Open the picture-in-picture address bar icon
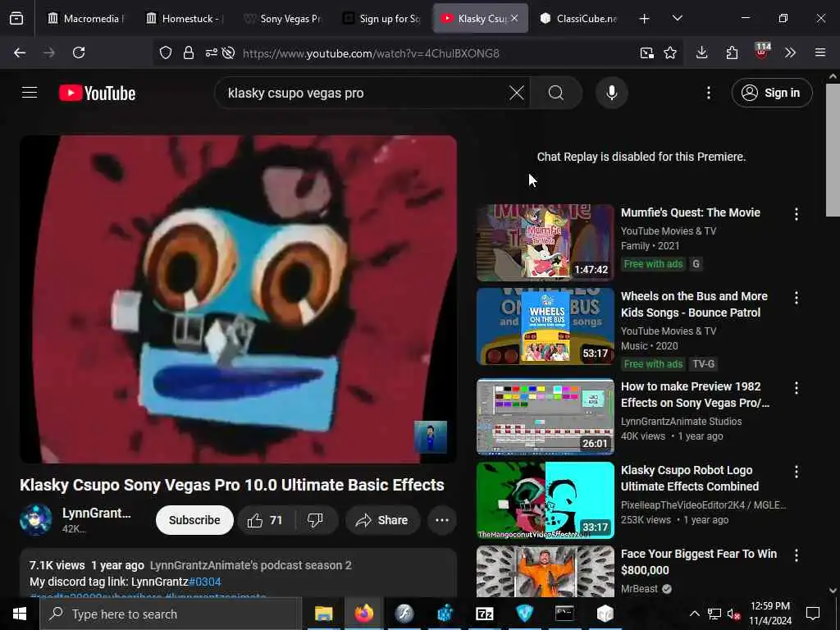The width and height of the screenshot is (840, 630). click(x=646, y=52)
